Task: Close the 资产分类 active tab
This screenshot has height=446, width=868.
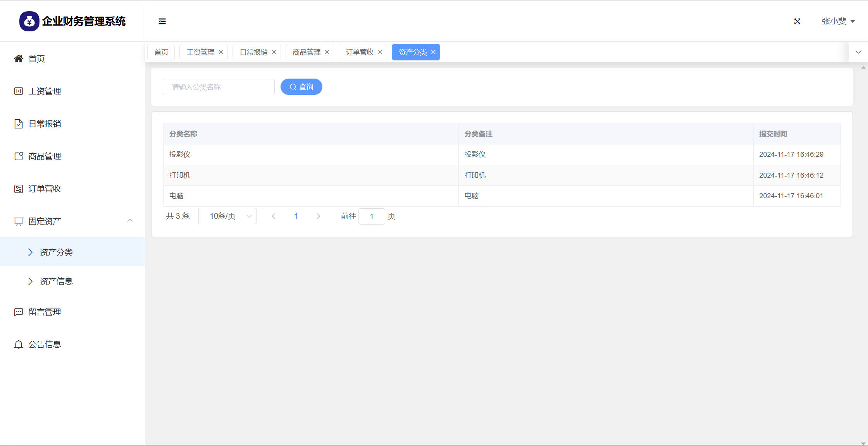Action: click(433, 52)
